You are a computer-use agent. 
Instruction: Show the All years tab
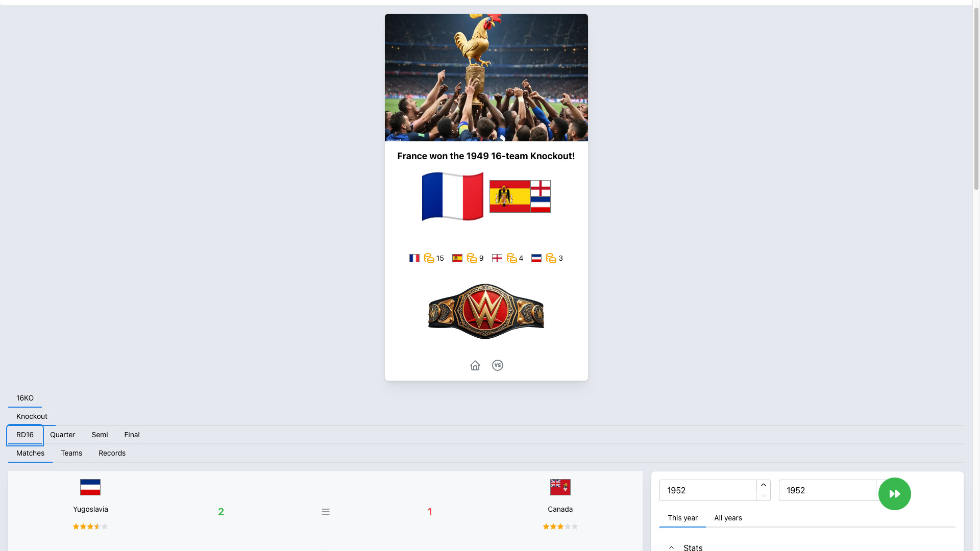728,518
